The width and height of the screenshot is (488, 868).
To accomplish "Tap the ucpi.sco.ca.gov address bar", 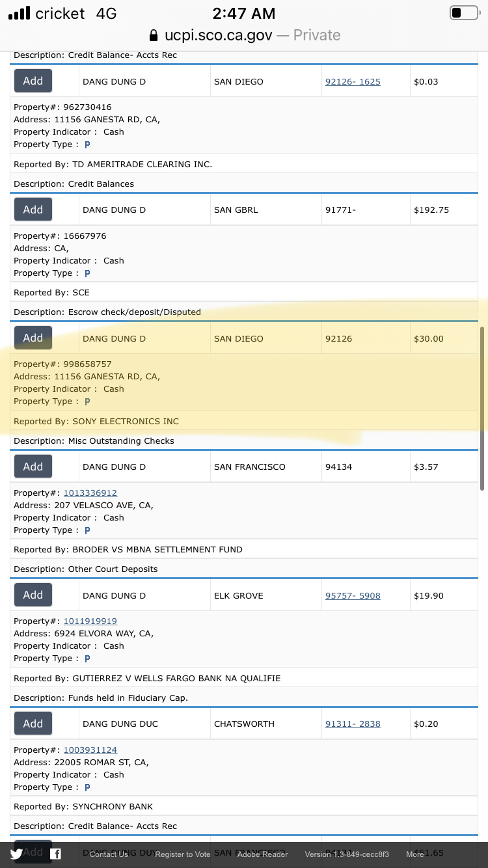I will pos(244,35).
